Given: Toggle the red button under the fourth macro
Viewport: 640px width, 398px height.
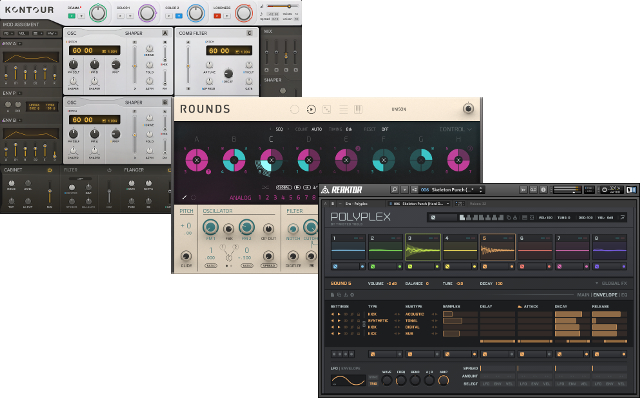Looking at the screenshot, I should 217,16.
